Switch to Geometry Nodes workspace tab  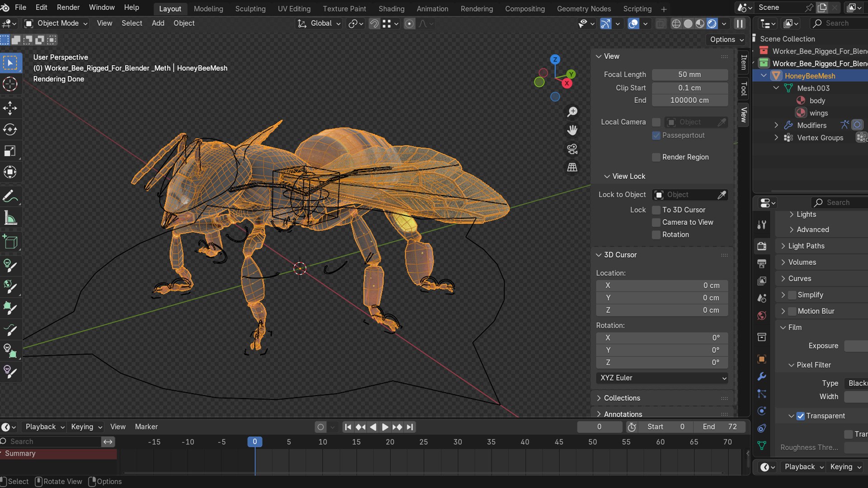[584, 9]
